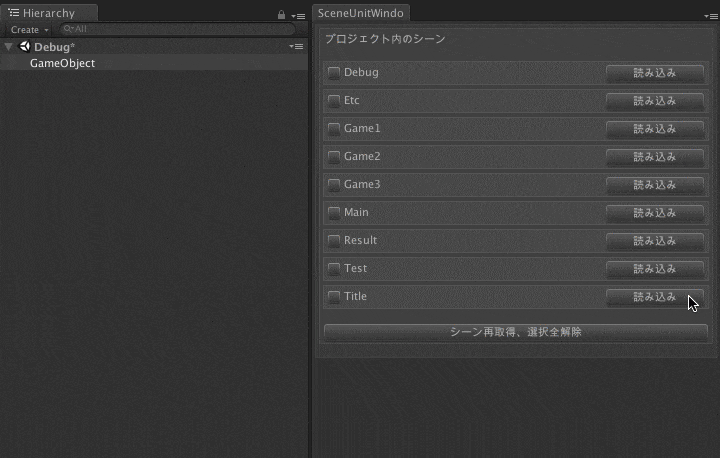Image resolution: width=720 pixels, height=458 pixels.
Task: Load the Title scene with 読み込み button
Action: [x=655, y=297]
